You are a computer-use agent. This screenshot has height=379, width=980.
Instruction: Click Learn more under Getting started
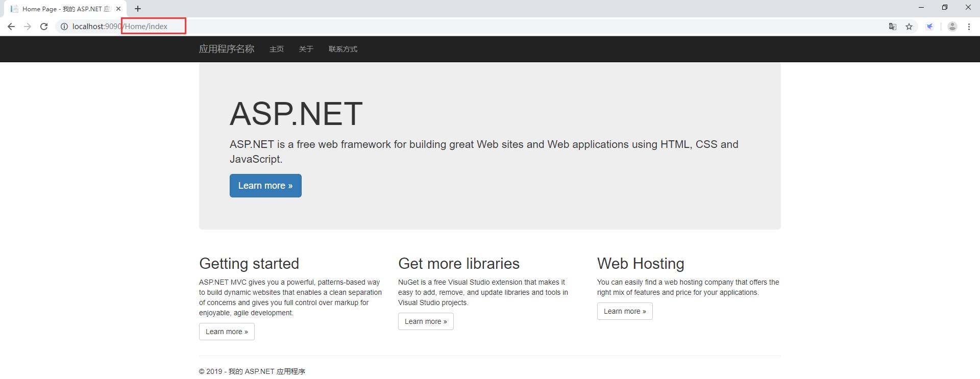coord(227,332)
